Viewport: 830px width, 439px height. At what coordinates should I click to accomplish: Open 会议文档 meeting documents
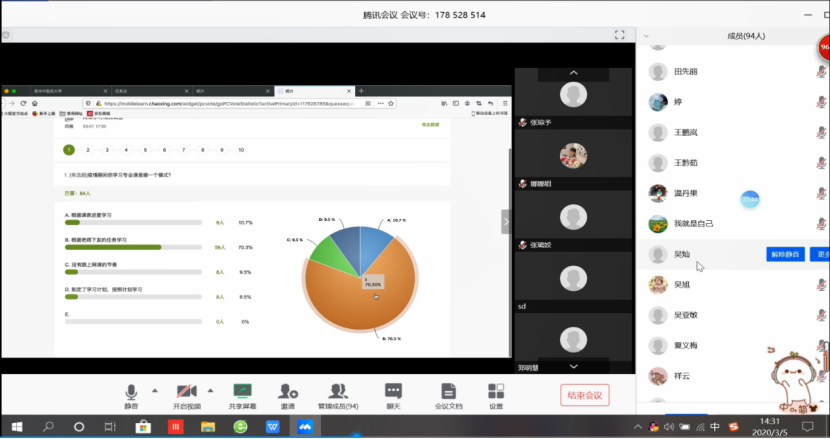coord(449,391)
